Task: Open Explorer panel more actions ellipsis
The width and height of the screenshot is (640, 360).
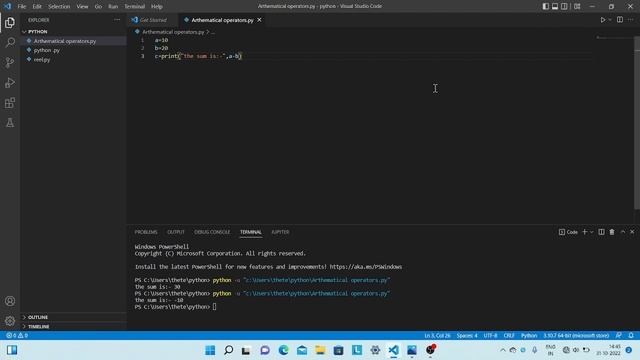Action: [117, 20]
